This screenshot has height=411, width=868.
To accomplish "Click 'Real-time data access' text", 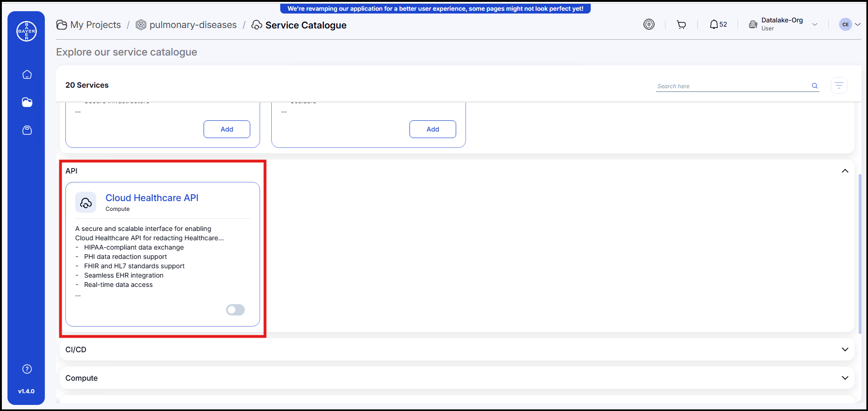I will point(119,285).
